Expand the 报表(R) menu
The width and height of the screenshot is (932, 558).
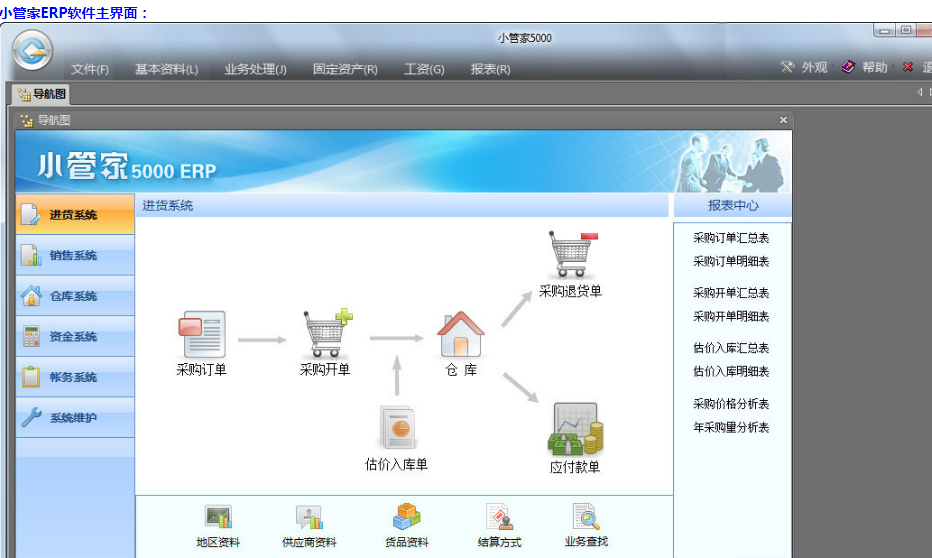point(490,69)
